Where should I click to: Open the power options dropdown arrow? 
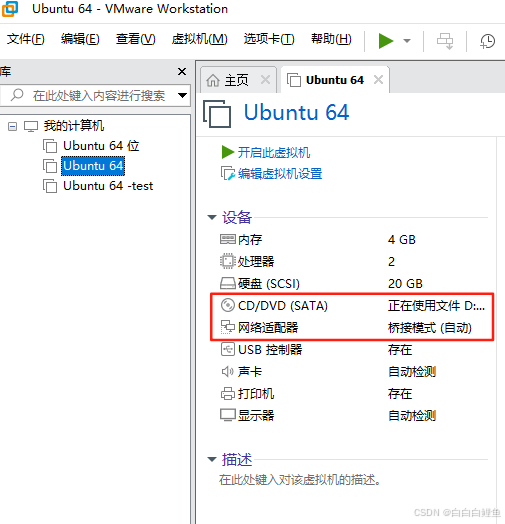(x=407, y=41)
